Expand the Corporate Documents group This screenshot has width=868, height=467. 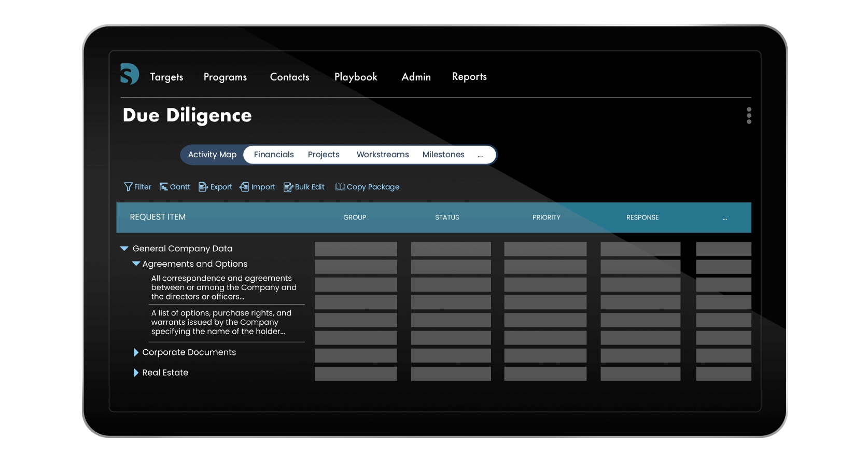point(136,352)
